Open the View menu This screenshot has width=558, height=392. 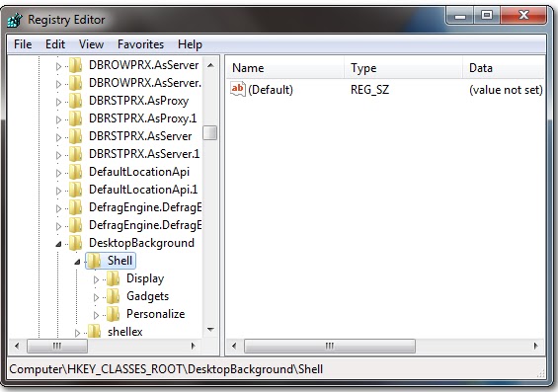pyautogui.click(x=91, y=44)
